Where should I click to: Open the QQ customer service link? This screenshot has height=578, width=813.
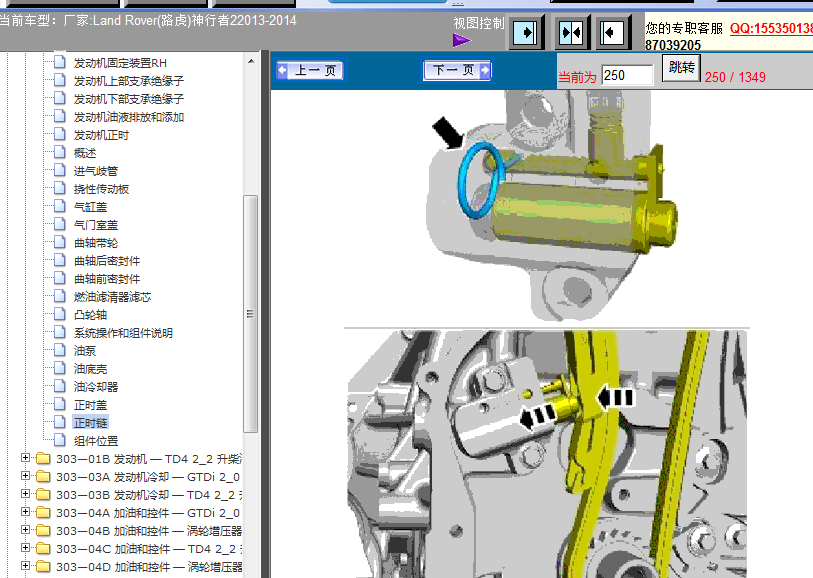point(772,29)
